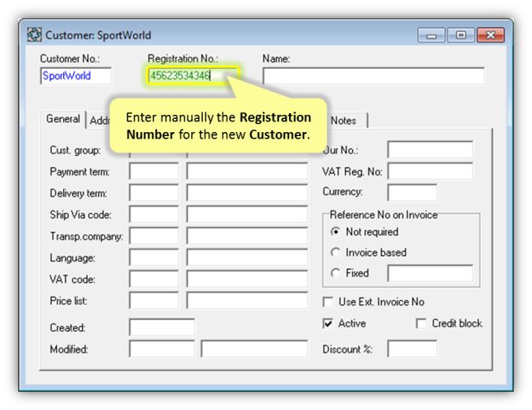This screenshot has height=410, width=532.
Task: Click the Currency input field
Action: click(412, 193)
